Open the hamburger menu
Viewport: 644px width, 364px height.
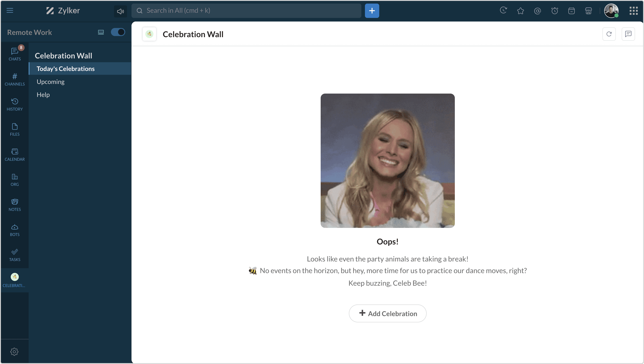[10, 11]
